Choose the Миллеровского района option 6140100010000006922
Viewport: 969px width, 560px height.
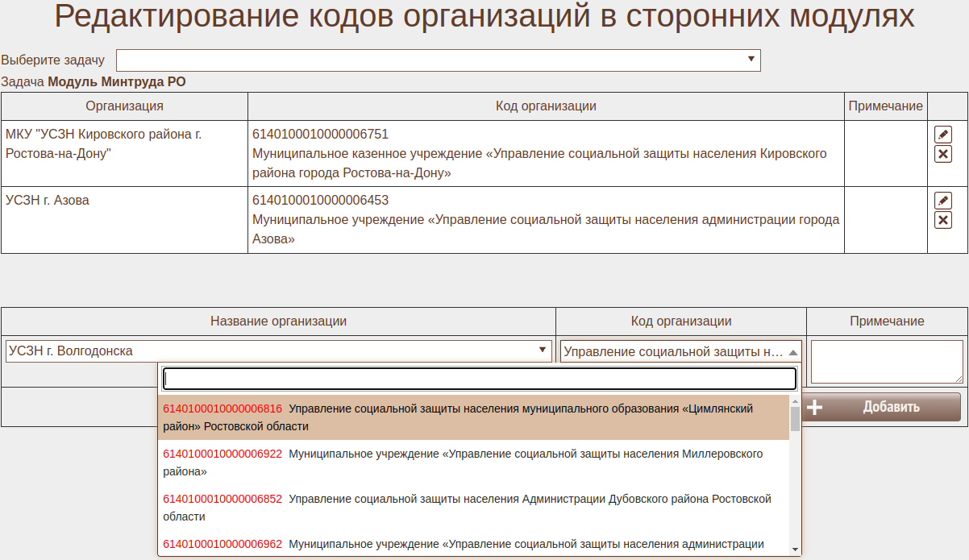tap(473, 463)
